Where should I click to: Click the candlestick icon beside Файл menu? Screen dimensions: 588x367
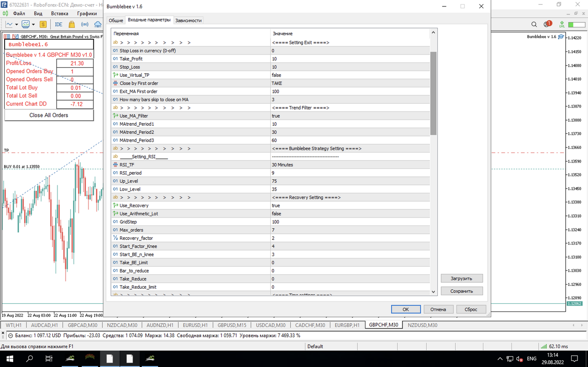6,14
